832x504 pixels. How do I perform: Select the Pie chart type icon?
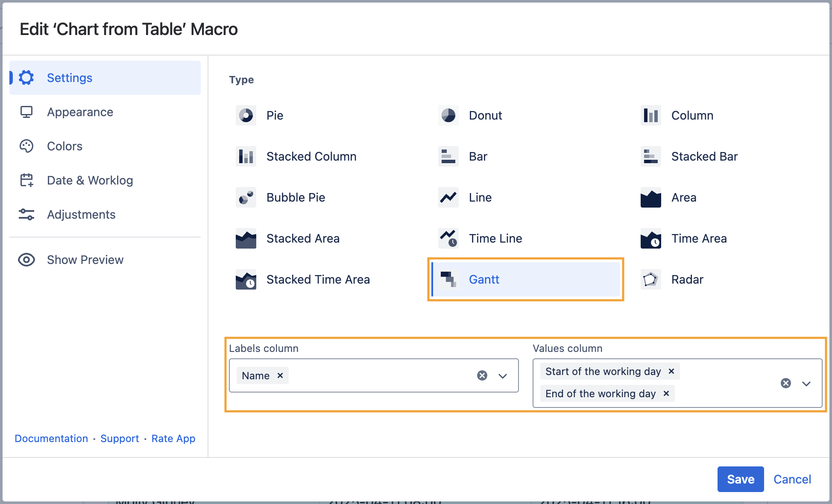pos(246,115)
